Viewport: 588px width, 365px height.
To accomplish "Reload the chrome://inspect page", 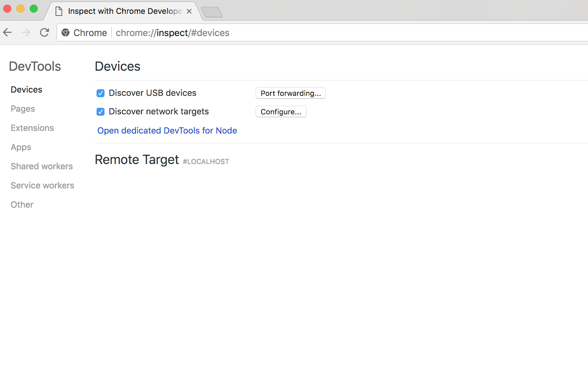I will (44, 33).
